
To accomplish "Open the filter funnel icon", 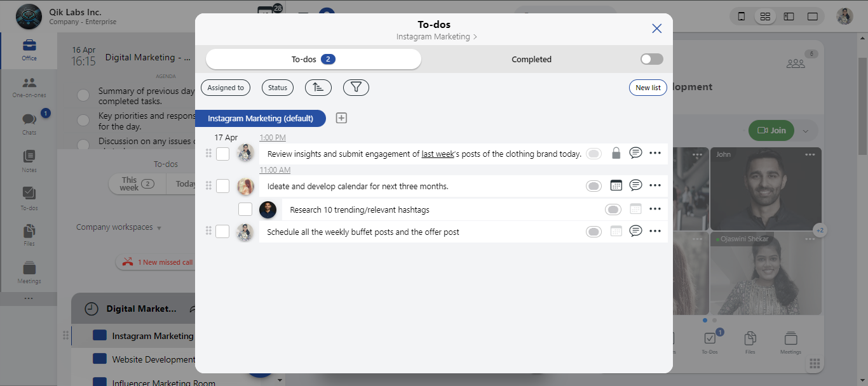I will pyautogui.click(x=356, y=88).
